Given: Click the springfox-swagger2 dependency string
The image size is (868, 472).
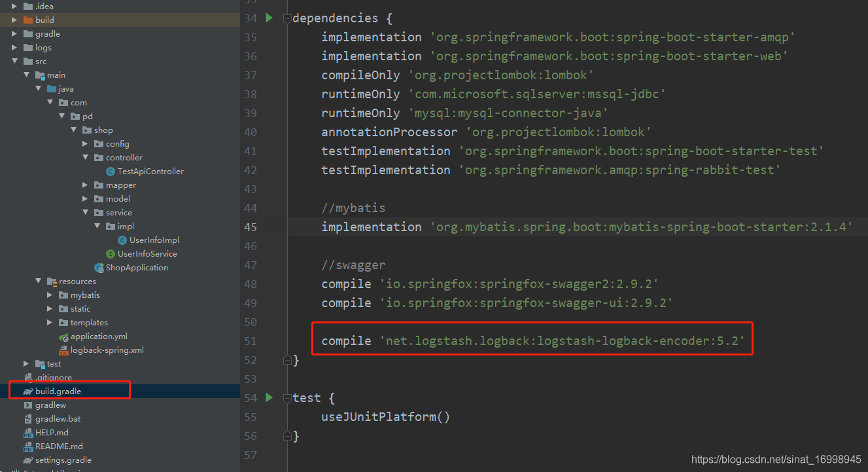Looking at the screenshot, I should pyautogui.click(x=519, y=284).
